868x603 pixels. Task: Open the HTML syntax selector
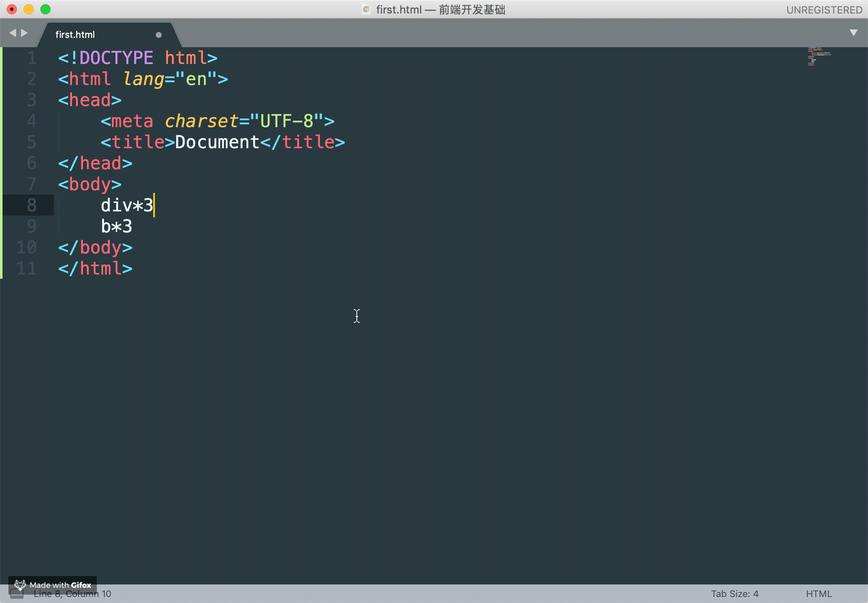pyautogui.click(x=819, y=594)
